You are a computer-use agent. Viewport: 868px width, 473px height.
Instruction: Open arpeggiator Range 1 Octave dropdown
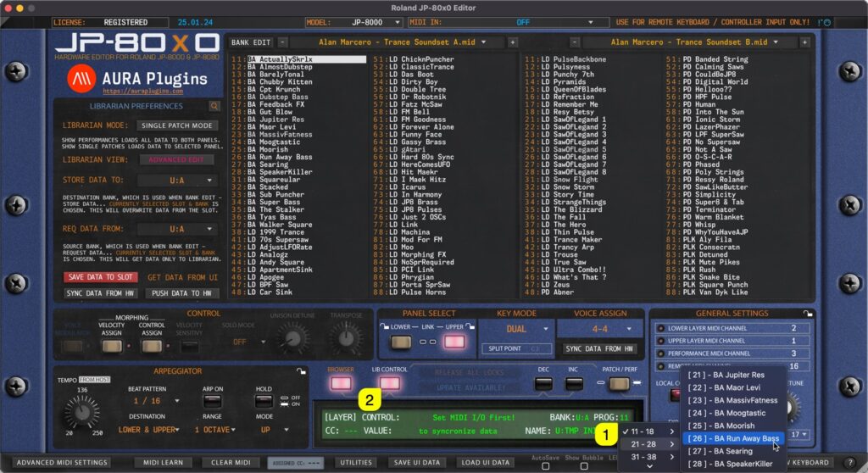(214, 430)
